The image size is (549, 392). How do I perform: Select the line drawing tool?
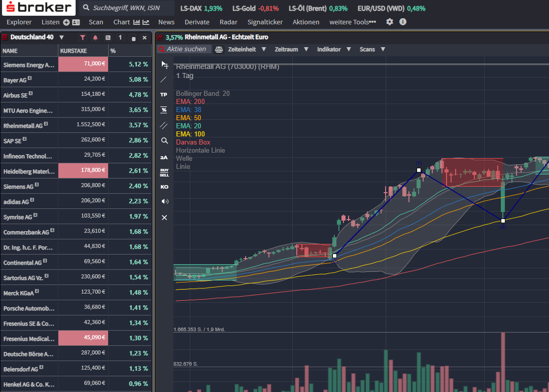tap(163, 80)
